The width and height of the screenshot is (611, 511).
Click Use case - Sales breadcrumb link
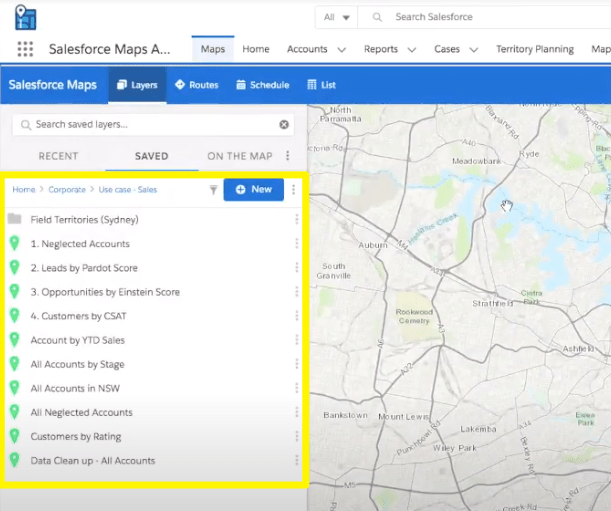click(x=128, y=189)
